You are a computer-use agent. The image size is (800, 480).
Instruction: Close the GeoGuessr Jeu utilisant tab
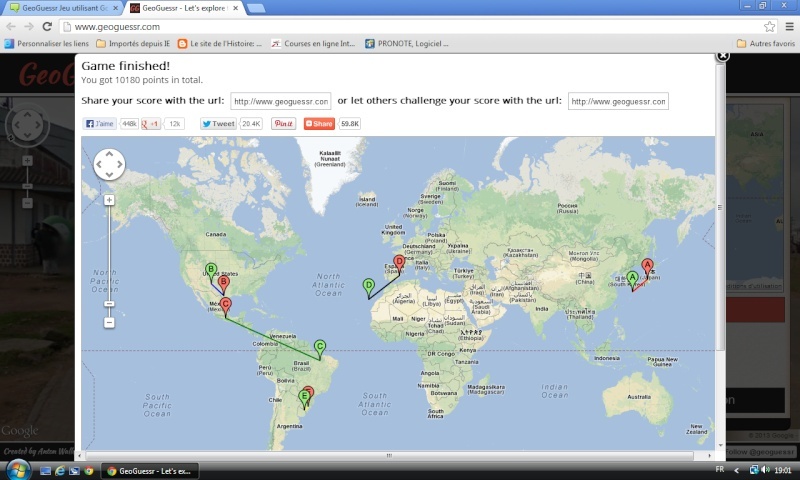(x=115, y=8)
